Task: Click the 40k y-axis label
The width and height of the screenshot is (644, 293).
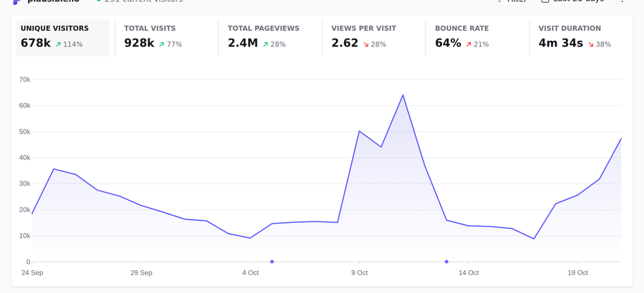Action: pos(24,158)
